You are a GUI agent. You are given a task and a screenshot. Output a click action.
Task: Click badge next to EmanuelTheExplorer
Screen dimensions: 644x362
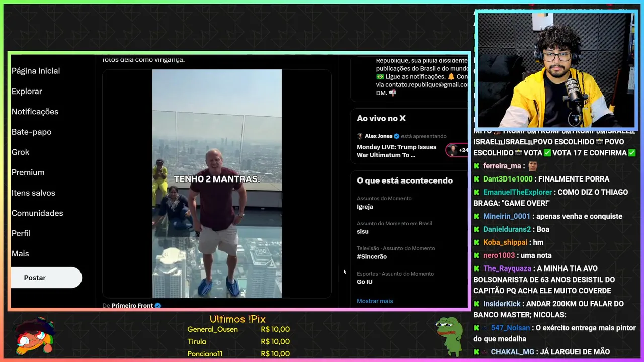point(476,192)
